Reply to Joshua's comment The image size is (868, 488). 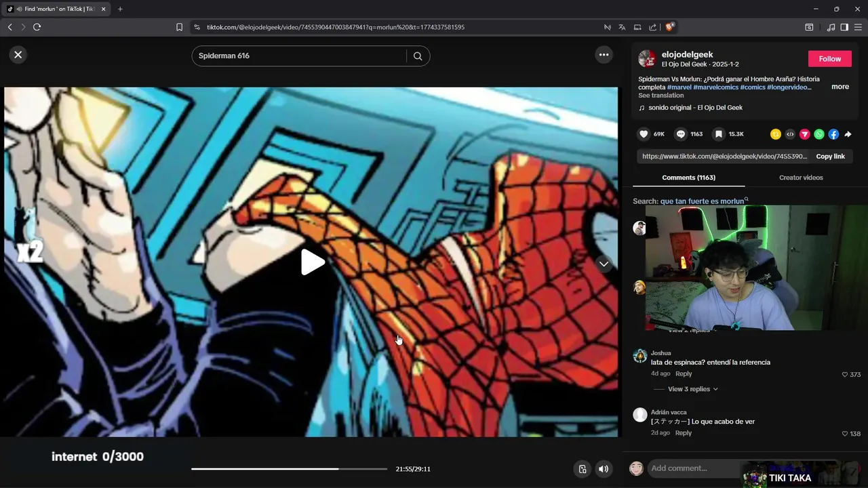coord(684,374)
